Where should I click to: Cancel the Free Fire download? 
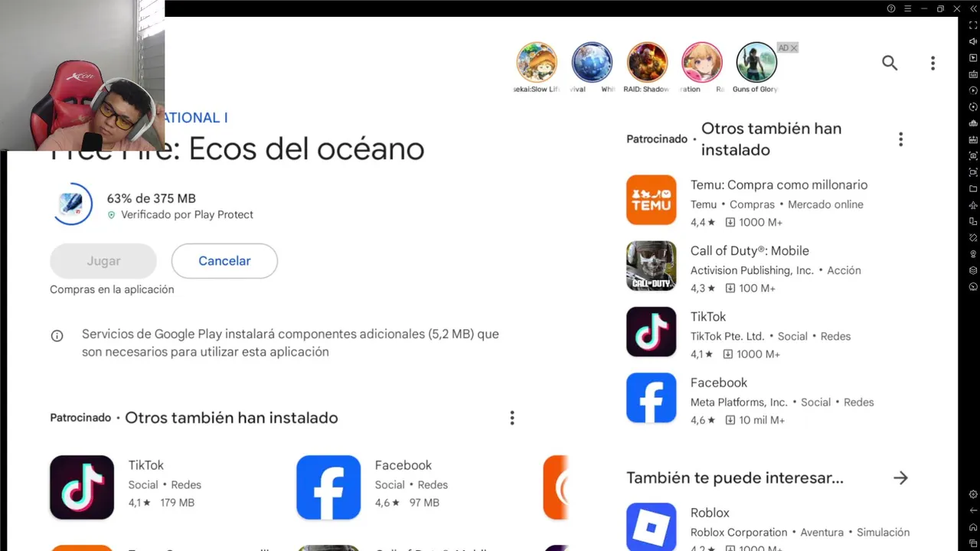pos(224,261)
